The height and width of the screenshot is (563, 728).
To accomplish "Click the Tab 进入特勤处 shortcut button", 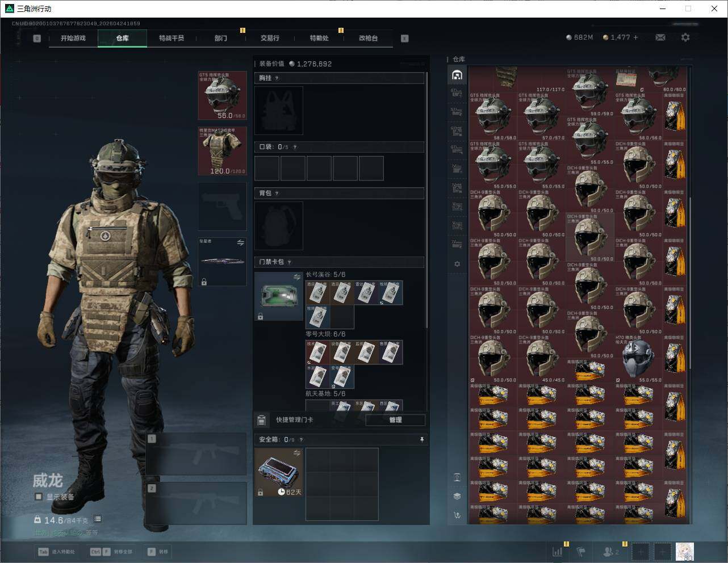I will (56, 552).
